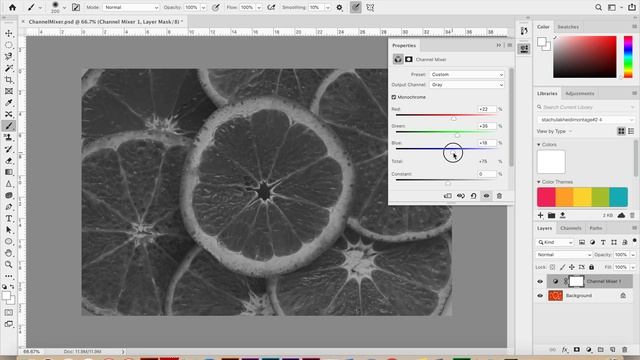Create new layer icon
Image resolution: width=640 pixels, height=360 pixels.
(x=613, y=350)
